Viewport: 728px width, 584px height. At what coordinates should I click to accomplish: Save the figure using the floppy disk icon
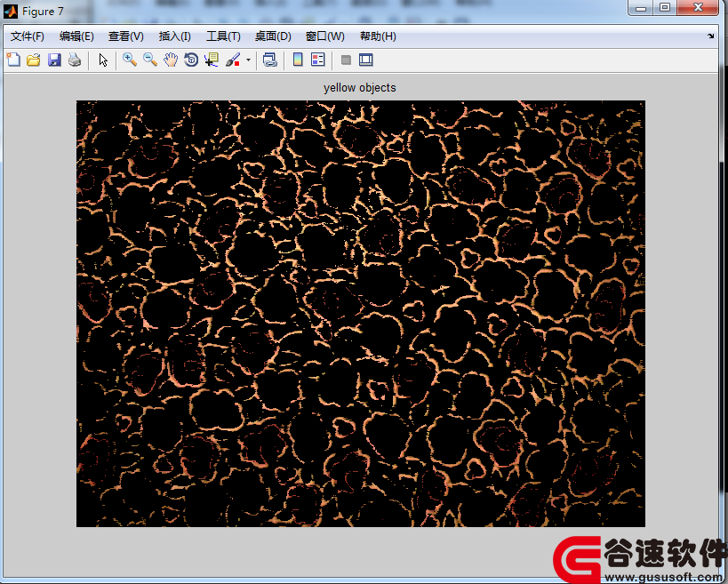(x=54, y=60)
